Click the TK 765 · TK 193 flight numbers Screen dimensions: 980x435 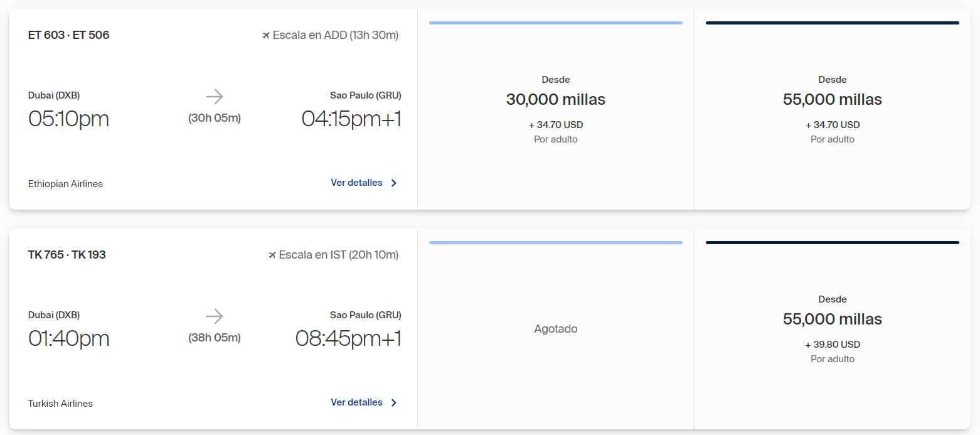(67, 255)
